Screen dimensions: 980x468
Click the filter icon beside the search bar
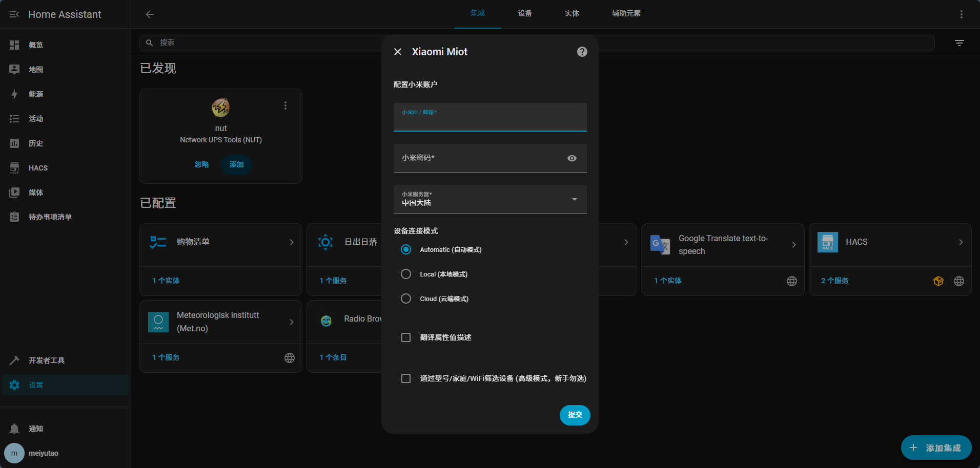click(x=959, y=43)
